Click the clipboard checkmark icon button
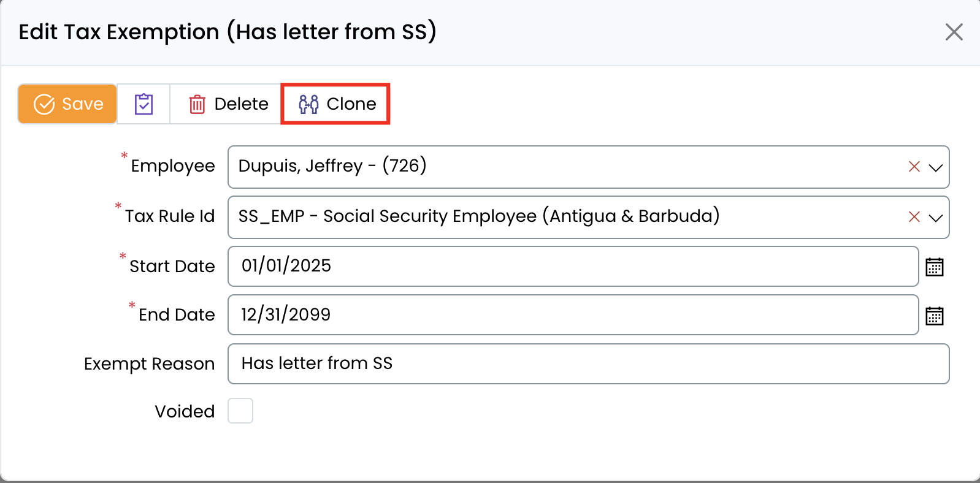The image size is (980, 483). click(144, 104)
